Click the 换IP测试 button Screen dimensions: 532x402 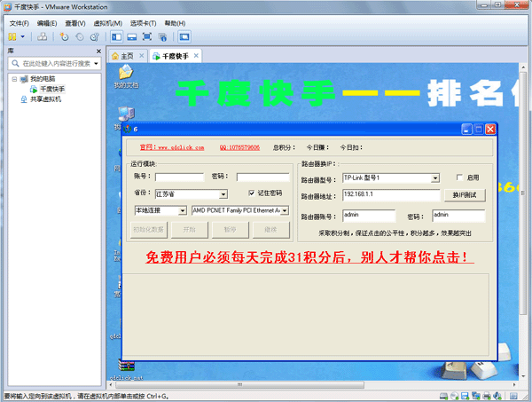click(x=465, y=195)
